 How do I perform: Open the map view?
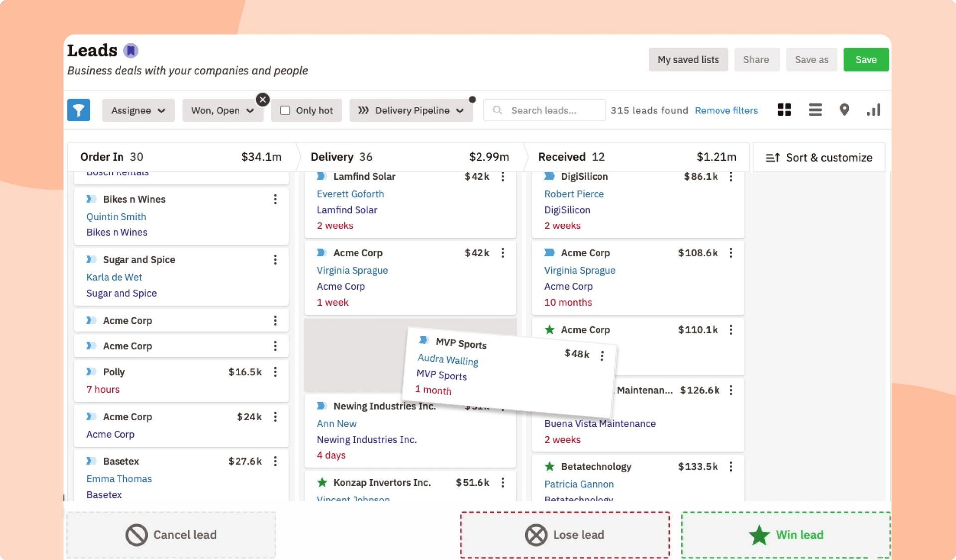[x=844, y=110]
